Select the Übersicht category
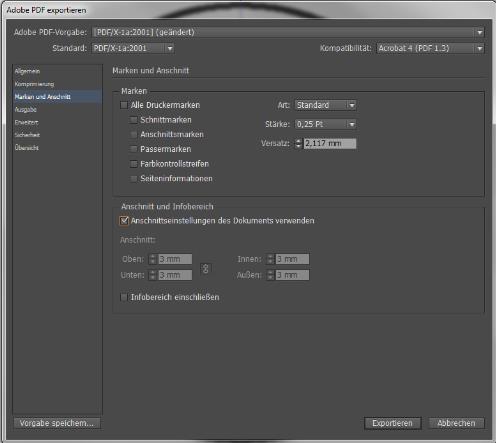The width and height of the screenshot is (496, 443). [x=27, y=148]
